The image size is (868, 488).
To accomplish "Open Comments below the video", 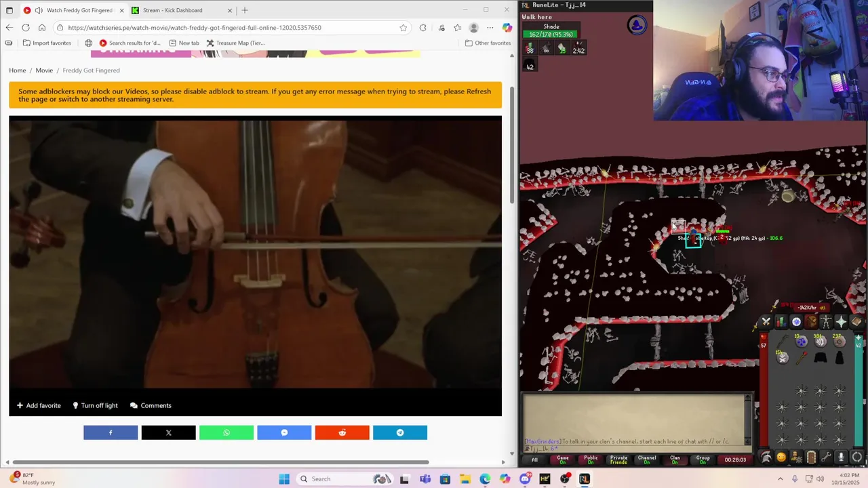I will pos(151,405).
